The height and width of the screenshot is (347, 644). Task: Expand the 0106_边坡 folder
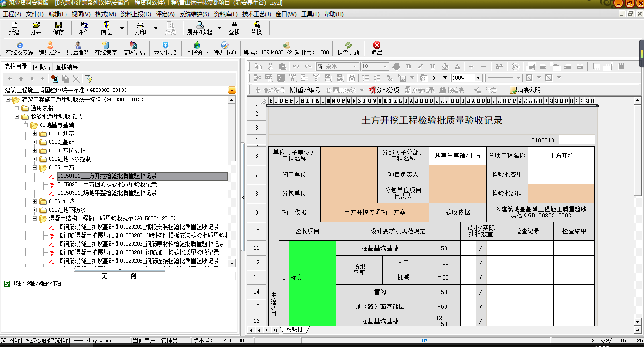click(35, 202)
